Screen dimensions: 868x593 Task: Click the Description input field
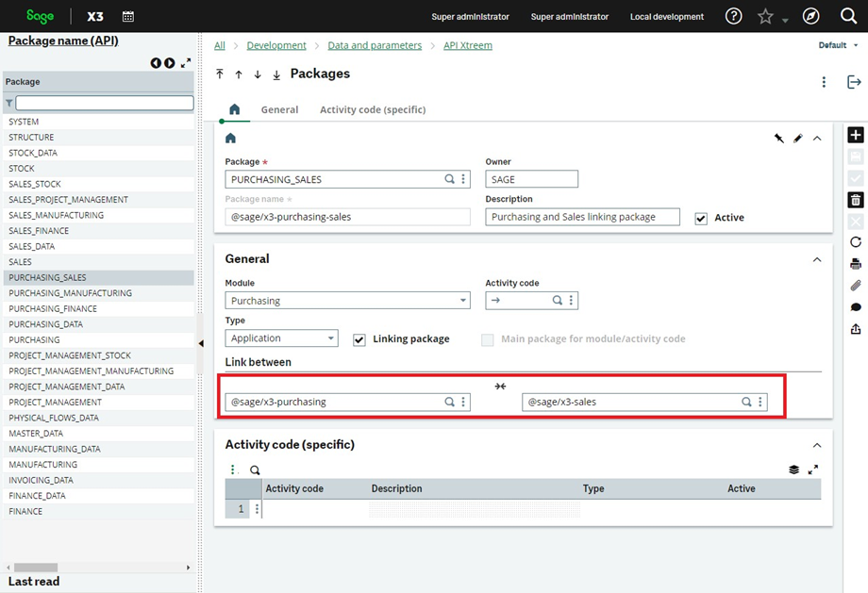pyautogui.click(x=582, y=217)
